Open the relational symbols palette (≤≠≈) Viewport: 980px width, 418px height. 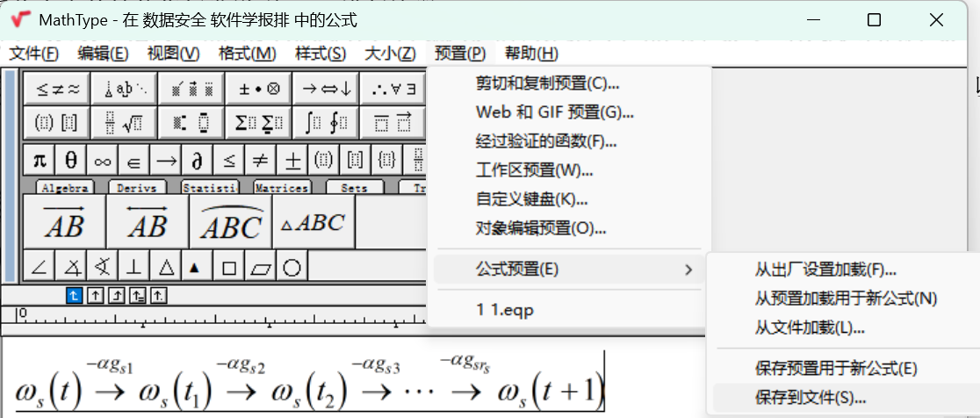point(57,89)
